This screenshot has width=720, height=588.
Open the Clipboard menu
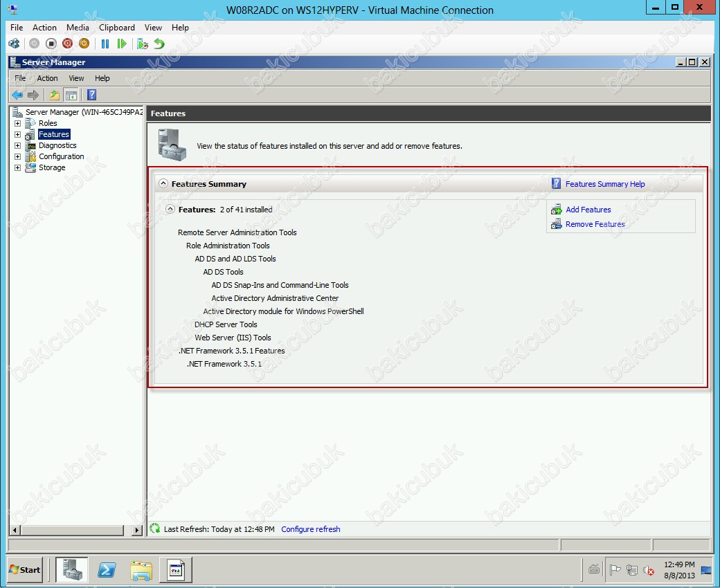[x=117, y=28]
